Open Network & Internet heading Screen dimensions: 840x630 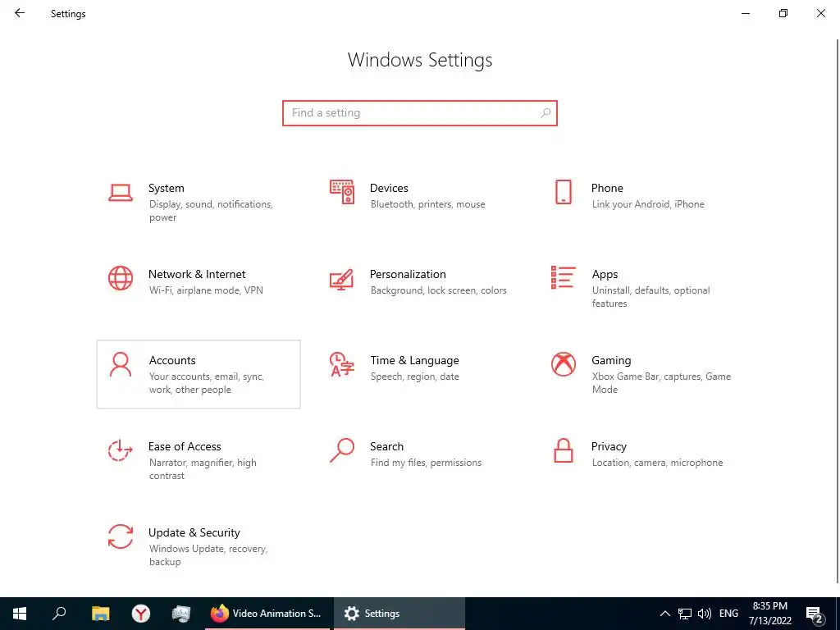pos(197,274)
